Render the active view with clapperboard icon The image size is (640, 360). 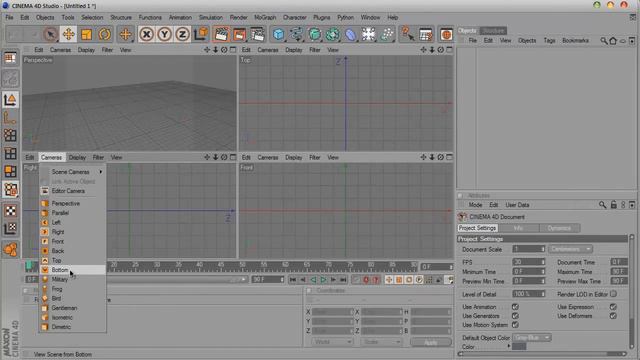(x=221, y=34)
